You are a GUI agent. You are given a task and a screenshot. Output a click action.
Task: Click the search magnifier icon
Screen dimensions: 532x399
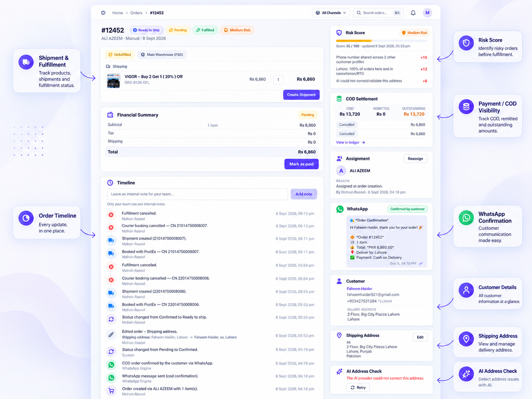tap(358, 13)
